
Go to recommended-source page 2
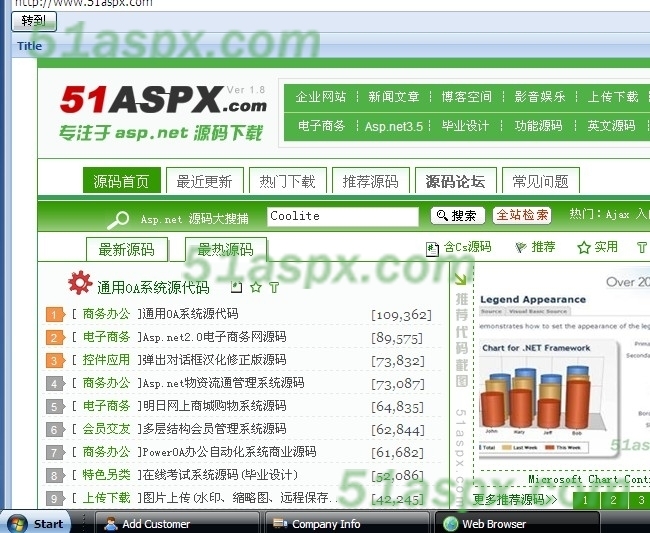[x=613, y=500]
